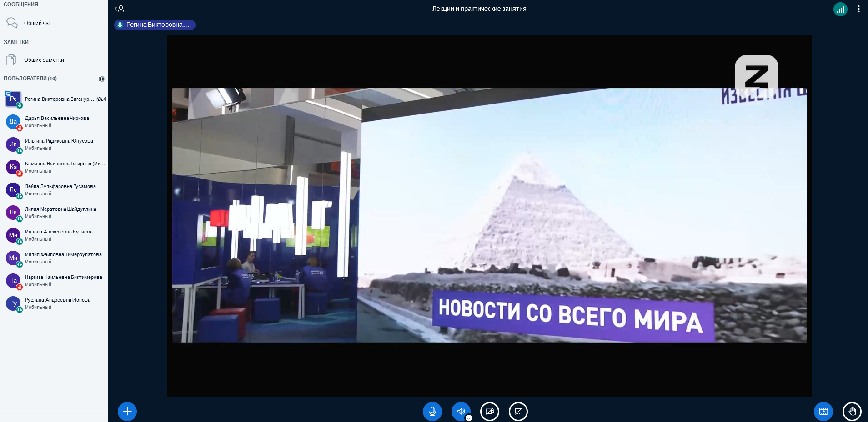This screenshot has width=868, height=422.
Task: Open the Общий чат public chat
Action: pos(37,23)
